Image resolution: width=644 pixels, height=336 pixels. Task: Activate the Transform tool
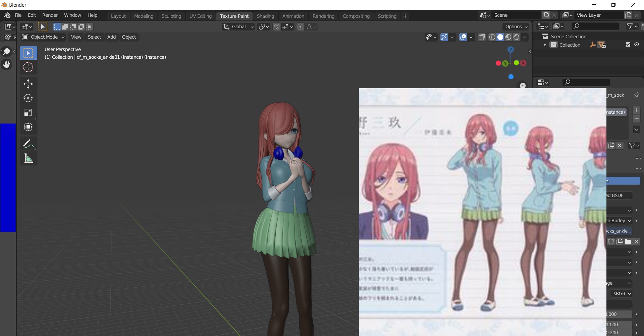click(29, 127)
